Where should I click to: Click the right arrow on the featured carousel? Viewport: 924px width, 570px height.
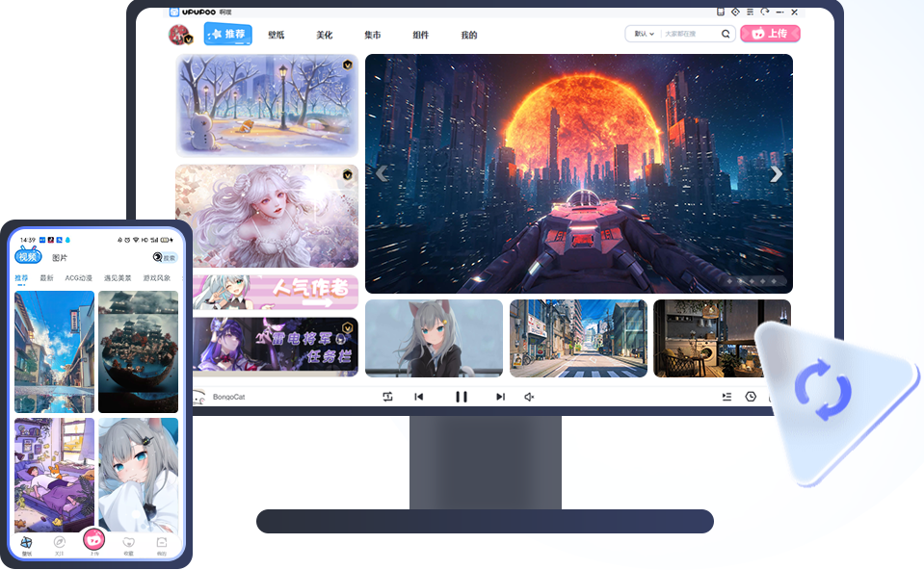[776, 173]
